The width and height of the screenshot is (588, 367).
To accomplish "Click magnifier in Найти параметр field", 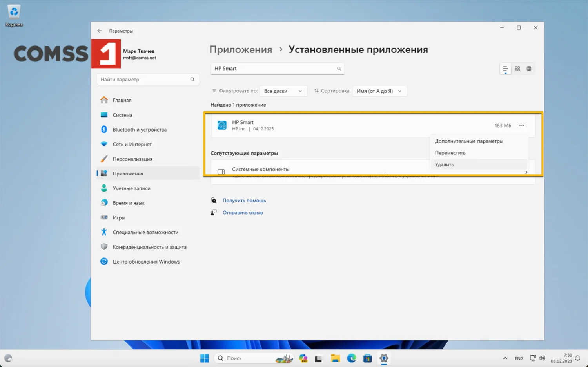I will (192, 79).
